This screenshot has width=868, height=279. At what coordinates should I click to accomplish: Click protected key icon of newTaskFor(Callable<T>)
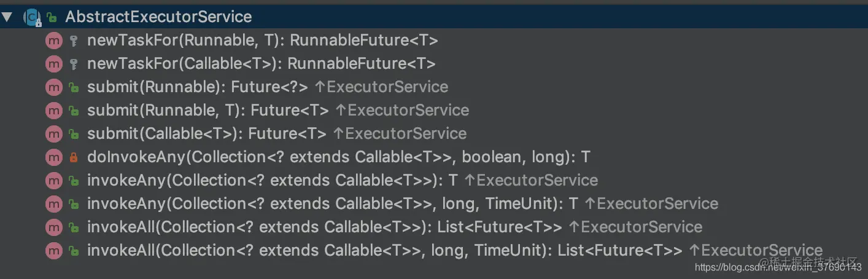74,64
